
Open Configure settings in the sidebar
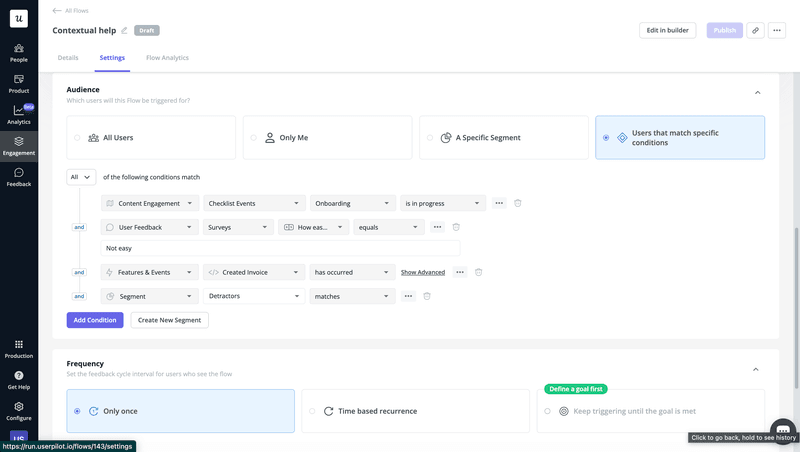[x=19, y=412]
